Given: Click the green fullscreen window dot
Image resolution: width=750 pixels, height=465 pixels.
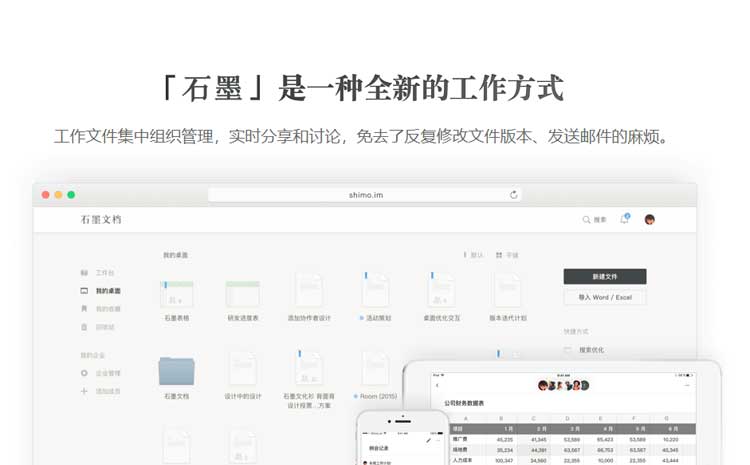Looking at the screenshot, I should (71, 195).
